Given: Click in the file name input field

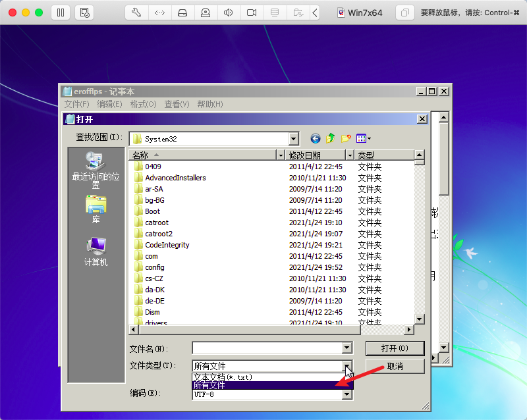Looking at the screenshot, I should [x=267, y=348].
